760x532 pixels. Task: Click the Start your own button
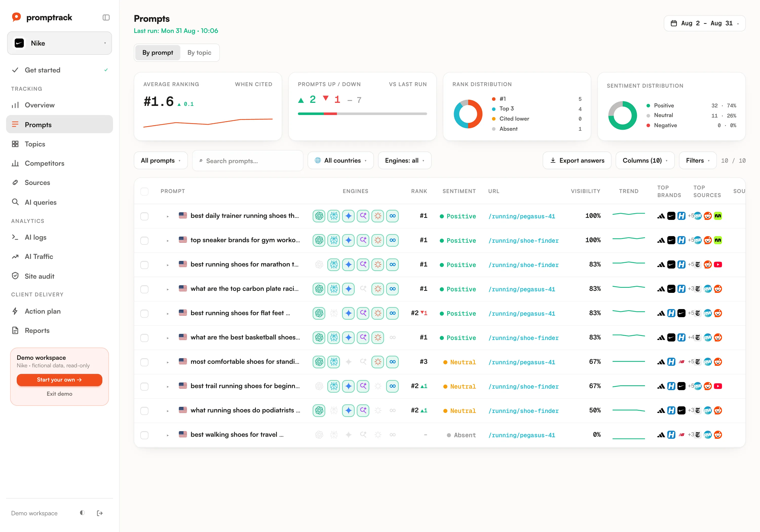point(60,380)
